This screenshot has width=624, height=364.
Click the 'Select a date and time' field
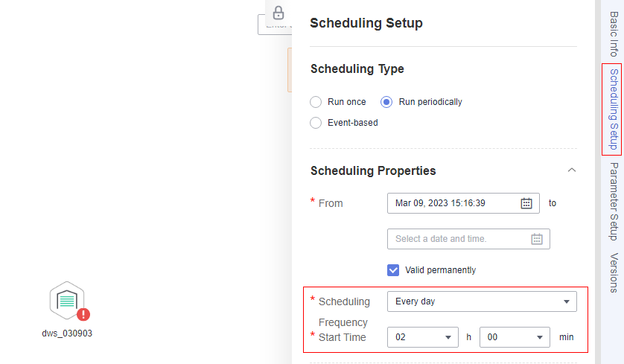458,239
